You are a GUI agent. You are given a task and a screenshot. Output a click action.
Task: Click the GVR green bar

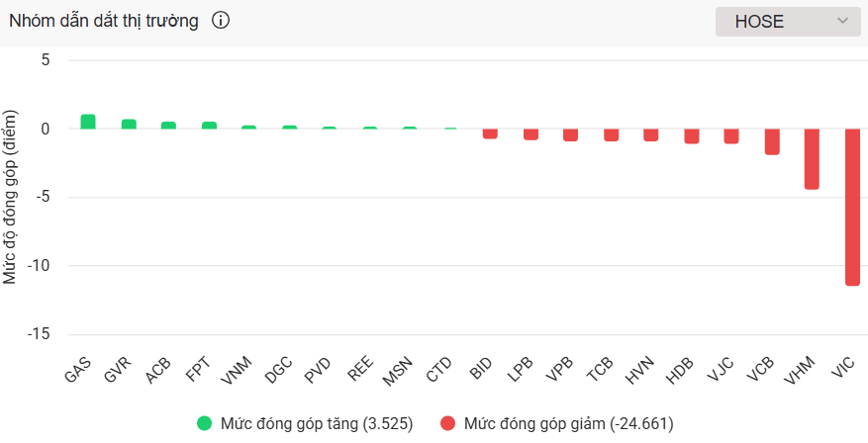129,125
